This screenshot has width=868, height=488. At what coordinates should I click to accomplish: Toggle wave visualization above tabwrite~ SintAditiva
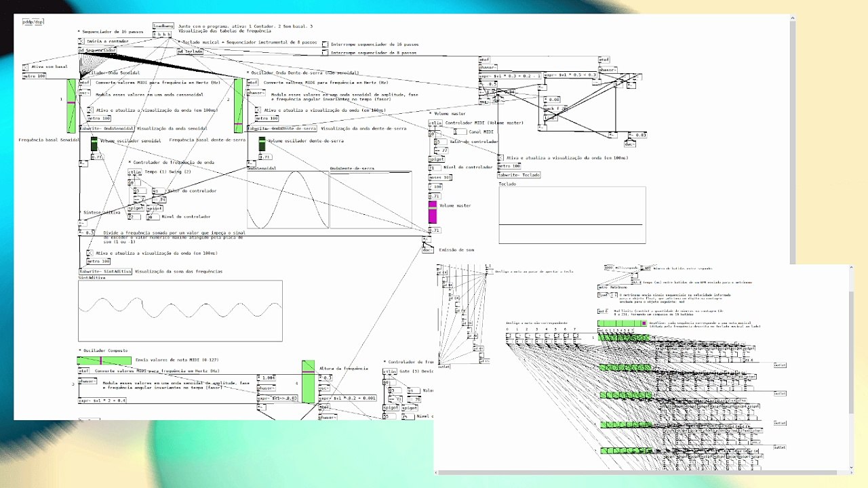point(90,253)
